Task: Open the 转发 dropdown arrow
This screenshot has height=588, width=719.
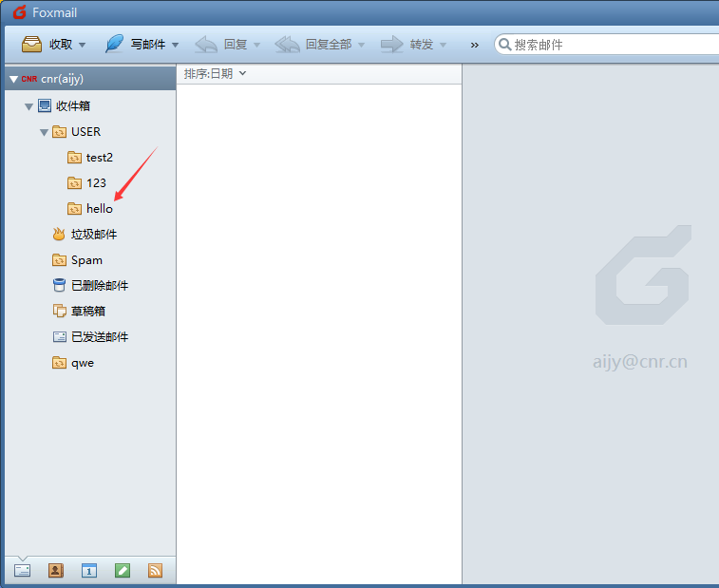Action: click(x=443, y=45)
